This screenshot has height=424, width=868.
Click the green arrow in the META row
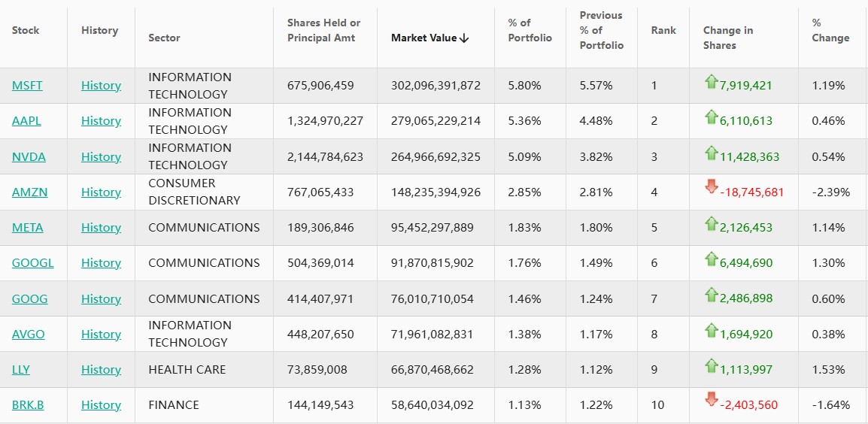tap(711, 224)
